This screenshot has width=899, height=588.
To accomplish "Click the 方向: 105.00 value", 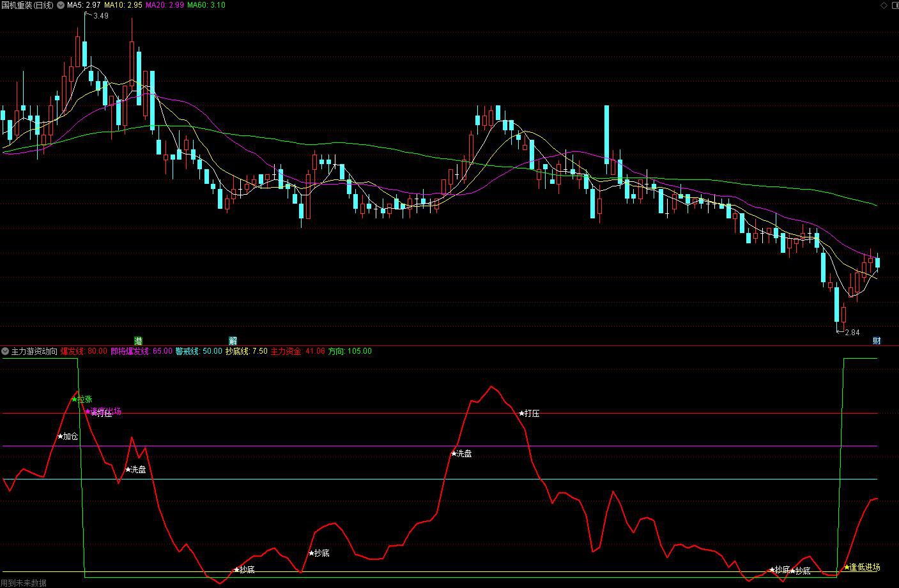I will pyautogui.click(x=350, y=351).
